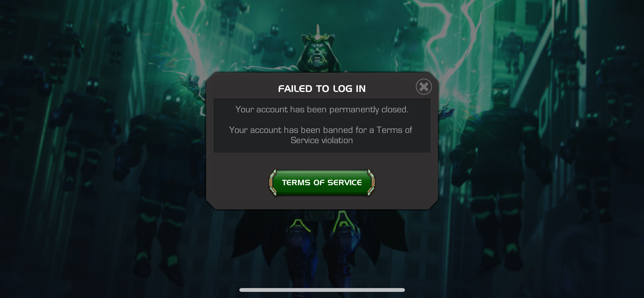Open the Terms of Service button
The height and width of the screenshot is (298, 644).
(322, 183)
